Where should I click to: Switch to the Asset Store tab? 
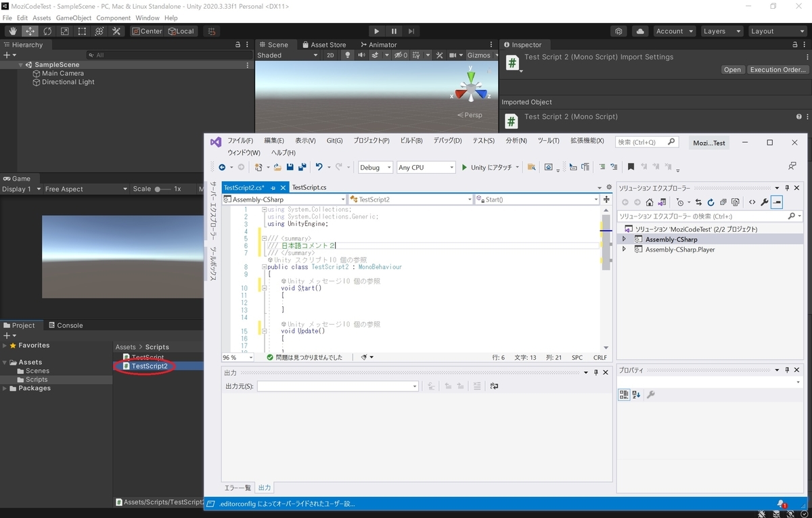(323, 45)
